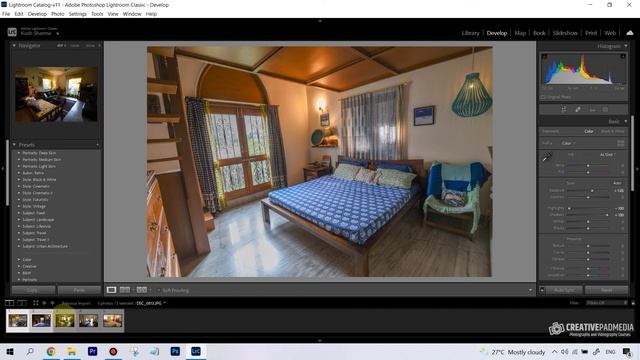Open the Settings menu

point(78,14)
